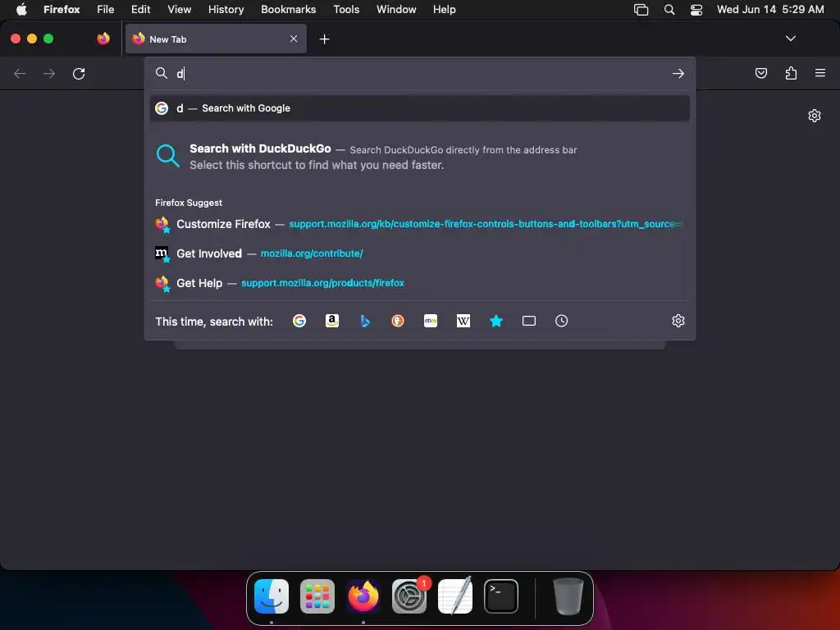Close the New Tab tab
The width and height of the screenshot is (840, 630).
(294, 39)
